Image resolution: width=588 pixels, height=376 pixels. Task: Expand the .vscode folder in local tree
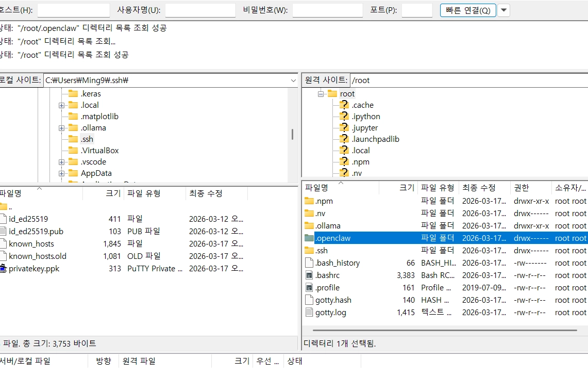(x=61, y=162)
